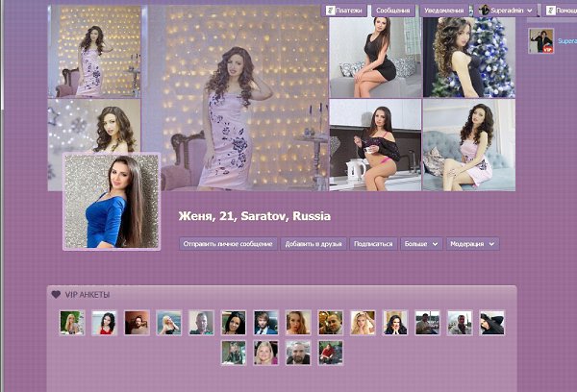577x392 pixels.
Task: Expand the Больше dropdown
Action: pyautogui.click(x=421, y=243)
